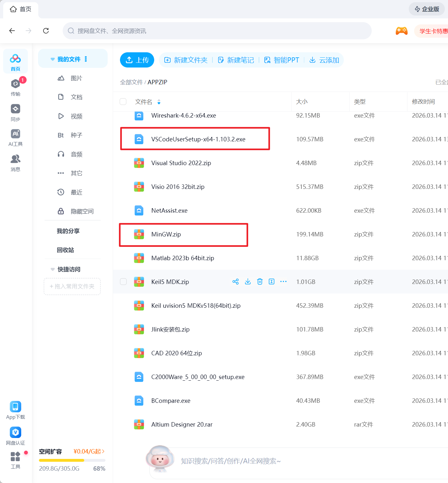Sort by the 大小 column header

(x=302, y=102)
